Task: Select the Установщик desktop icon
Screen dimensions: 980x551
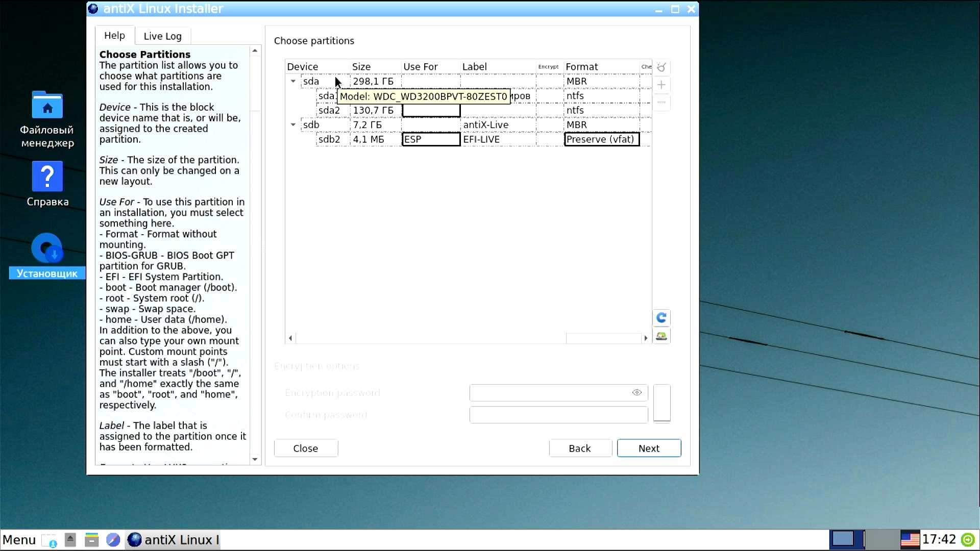Action: [47, 256]
